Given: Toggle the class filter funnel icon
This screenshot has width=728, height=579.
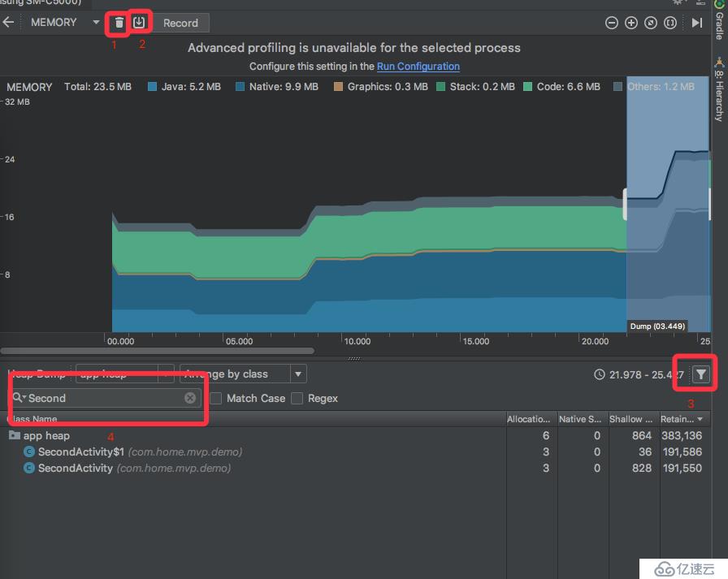Looking at the screenshot, I should pyautogui.click(x=701, y=374).
